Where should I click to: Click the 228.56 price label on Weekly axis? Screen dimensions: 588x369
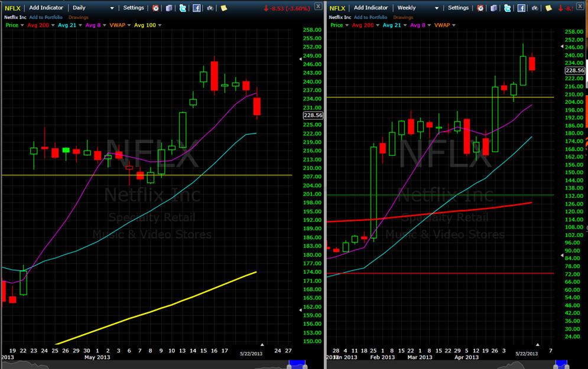pos(575,70)
